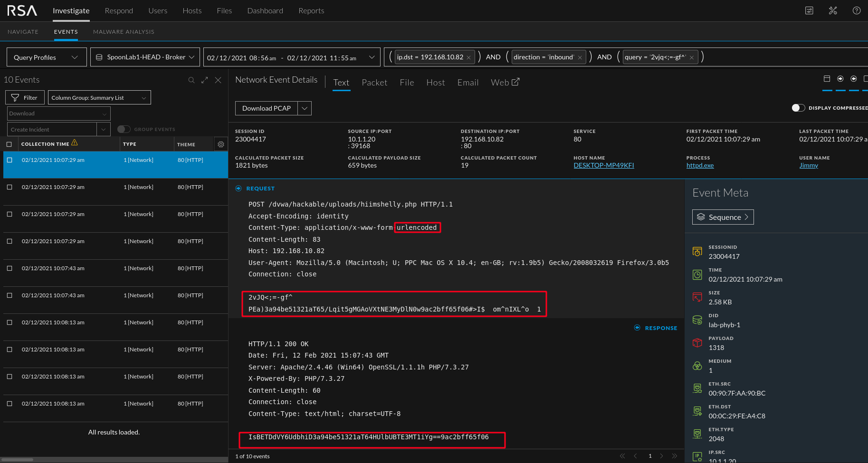
Task: Open column settings with the gear icon
Action: [220, 144]
